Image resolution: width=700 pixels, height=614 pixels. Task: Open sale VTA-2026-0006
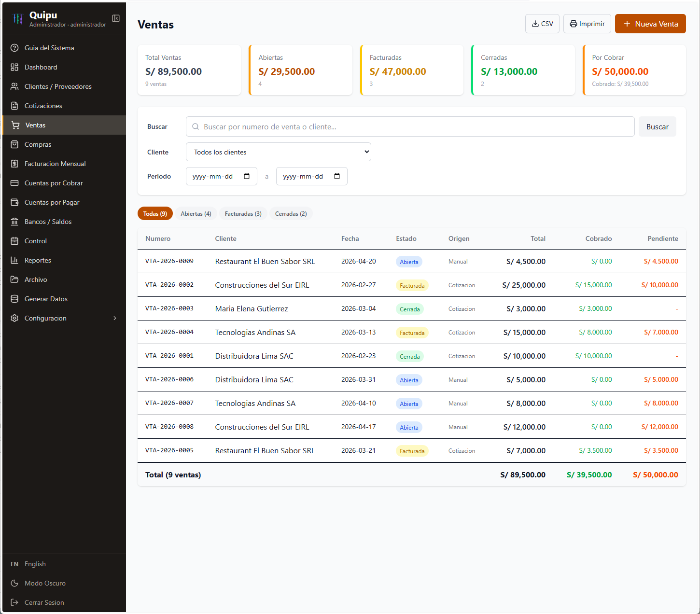pyautogui.click(x=169, y=379)
